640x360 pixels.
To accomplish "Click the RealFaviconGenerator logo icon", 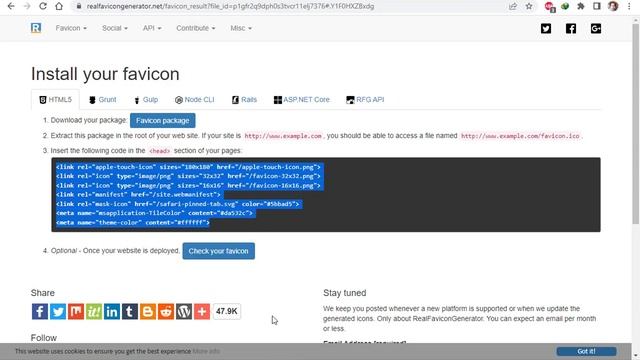I will coord(36,28).
